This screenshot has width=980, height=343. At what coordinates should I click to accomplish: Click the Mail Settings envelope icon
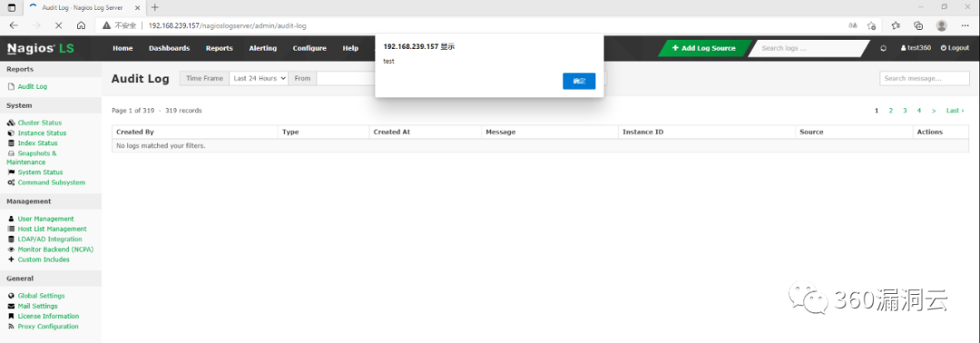pyautogui.click(x=11, y=306)
